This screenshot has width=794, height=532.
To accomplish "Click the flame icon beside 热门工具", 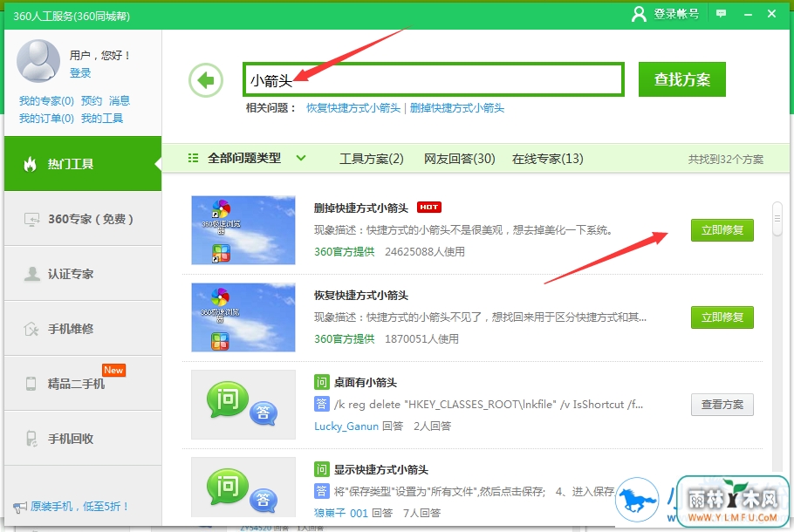I will pos(30,164).
